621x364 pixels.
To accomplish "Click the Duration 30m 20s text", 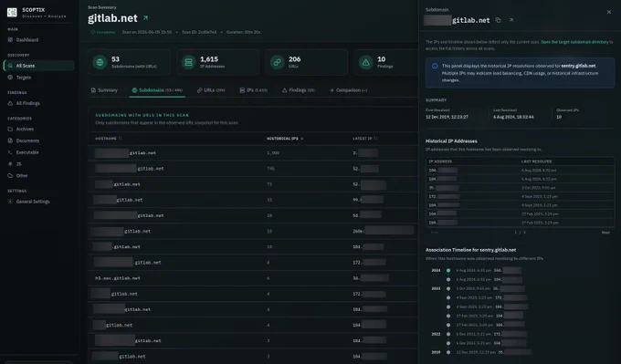I will click(244, 32).
